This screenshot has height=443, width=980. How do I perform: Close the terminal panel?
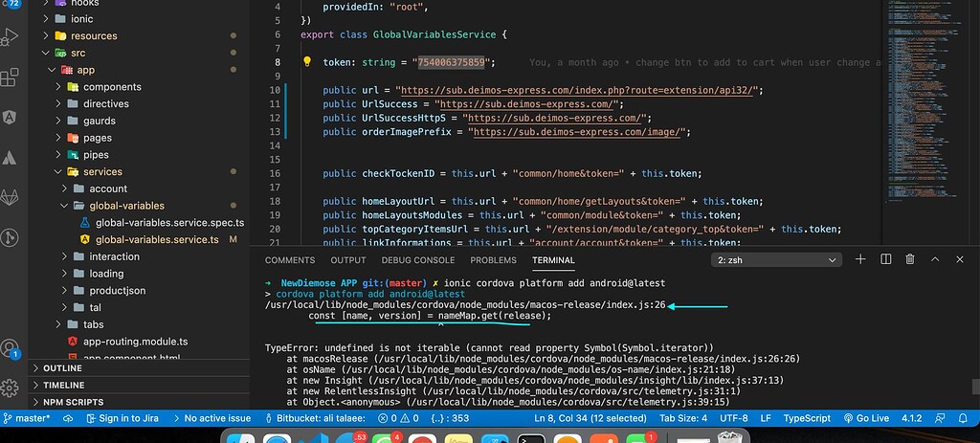pyautogui.click(x=960, y=259)
